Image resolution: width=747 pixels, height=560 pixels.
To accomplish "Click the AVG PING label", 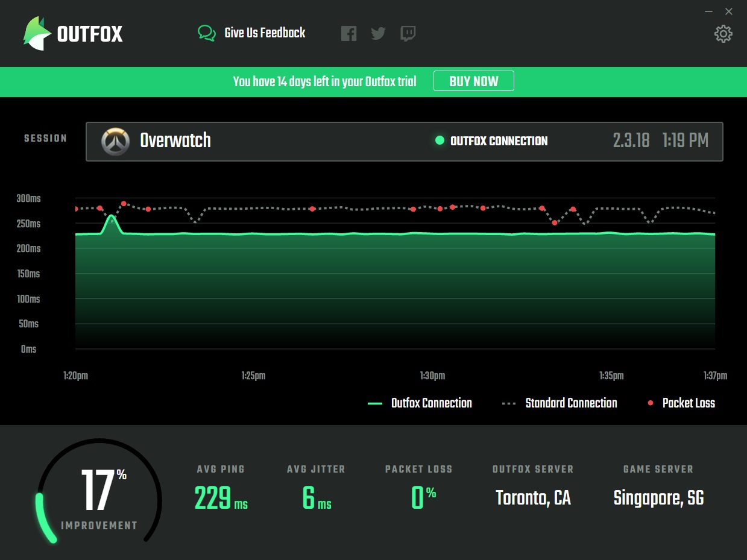I will click(x=221, y=470).
